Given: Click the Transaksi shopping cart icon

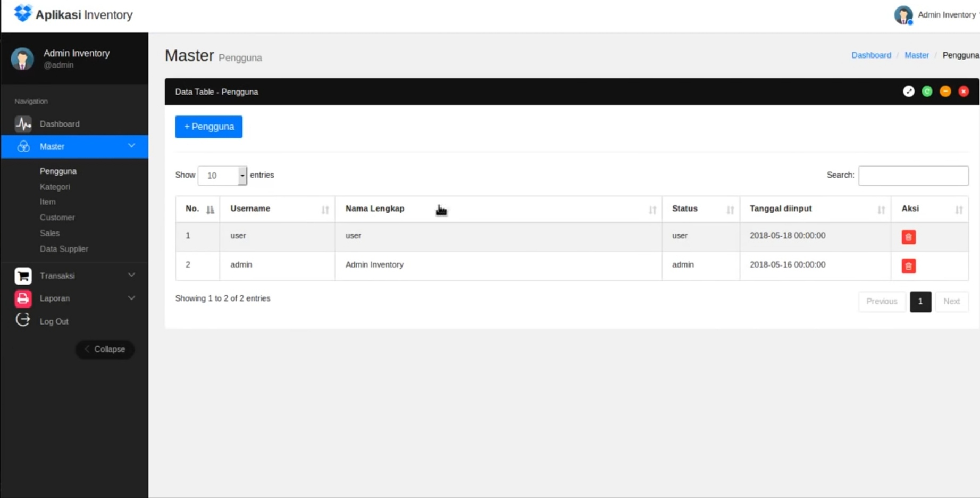Looking at the screenshot, I should [x=23, y=276].
